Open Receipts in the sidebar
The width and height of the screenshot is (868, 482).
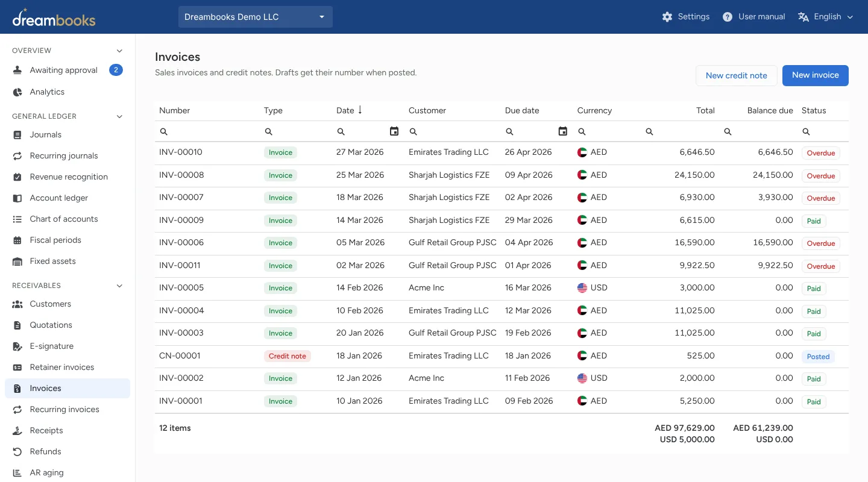[x=68, y=431]
